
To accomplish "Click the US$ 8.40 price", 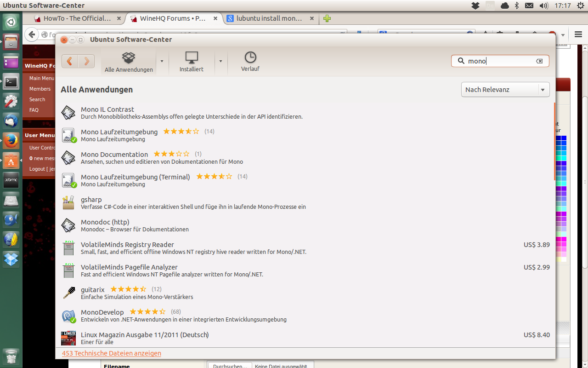I will 537,335.
